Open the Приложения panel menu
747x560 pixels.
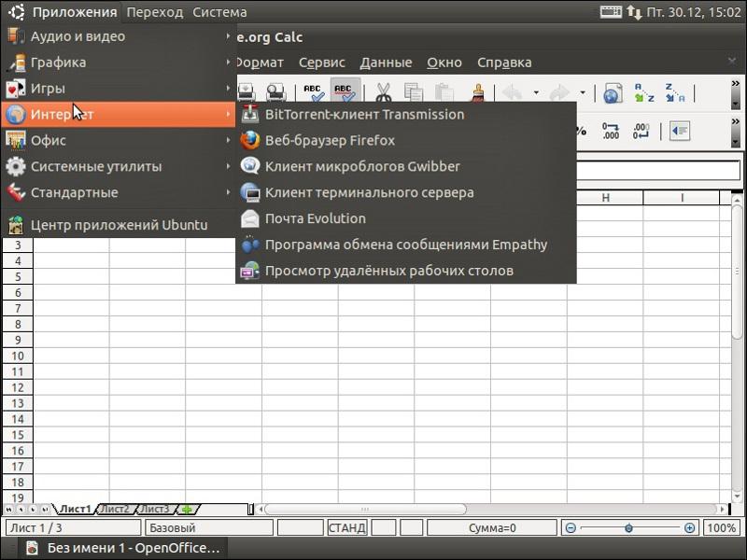tap(75, 12)
